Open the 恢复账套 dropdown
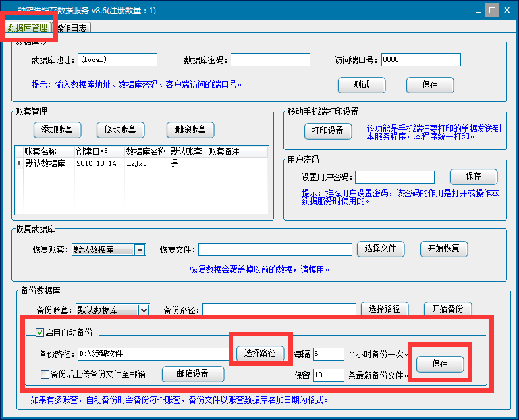This screenshot has height=420, width=519. [x=140, y=249]
